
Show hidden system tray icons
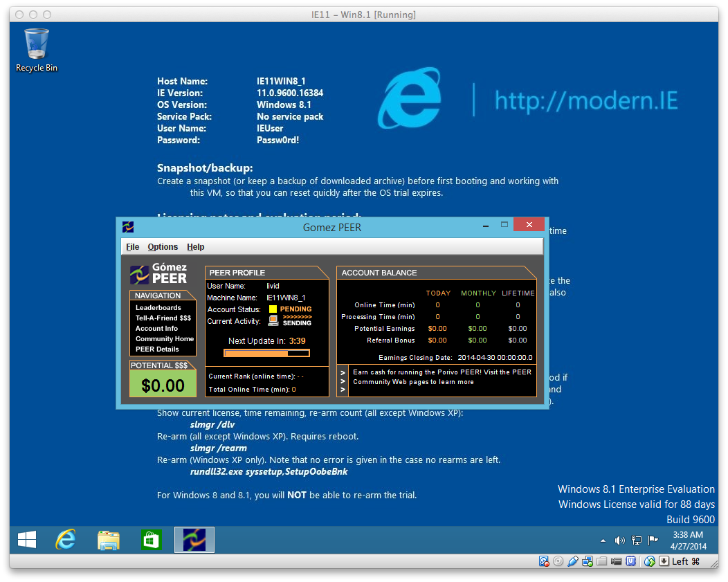pos(603,540)
